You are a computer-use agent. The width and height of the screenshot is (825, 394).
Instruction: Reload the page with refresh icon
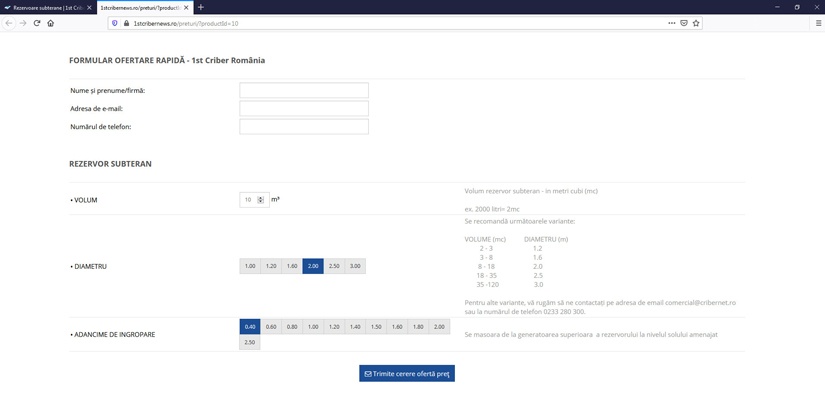pos(37,23)
